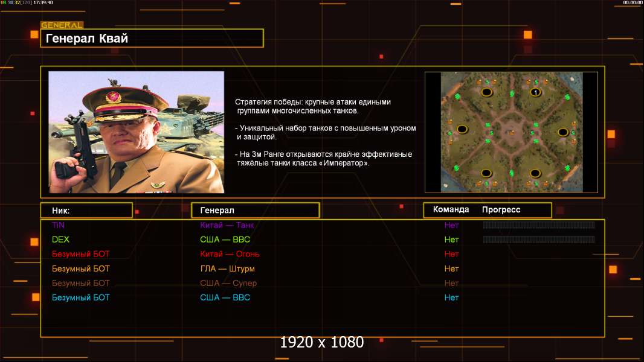Click the 'Прогресс' column header
Viewport: 644px width, 362px height.
[501, 210]
